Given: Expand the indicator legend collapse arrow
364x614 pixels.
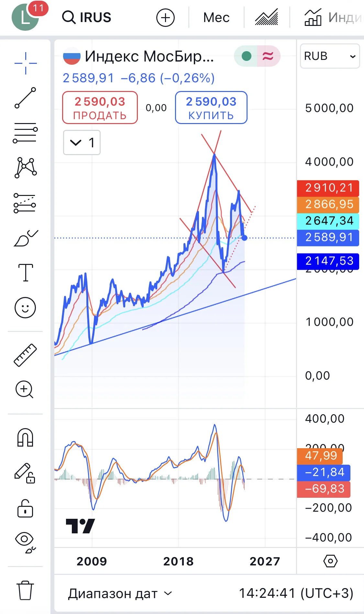Looking at the screenshot, I should [82, 142].
